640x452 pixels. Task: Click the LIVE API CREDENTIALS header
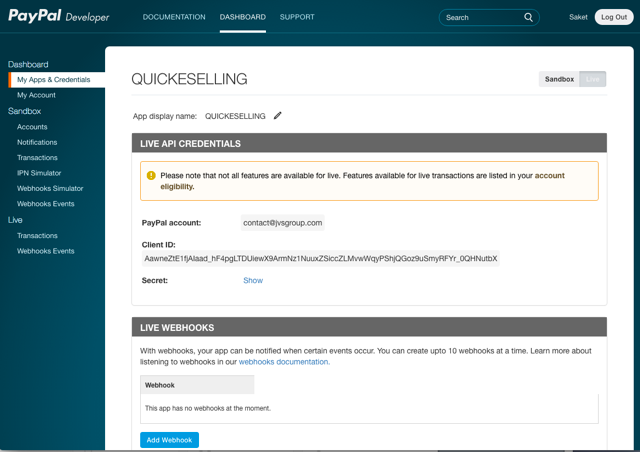pyautogui.click(x=369, y=143)
